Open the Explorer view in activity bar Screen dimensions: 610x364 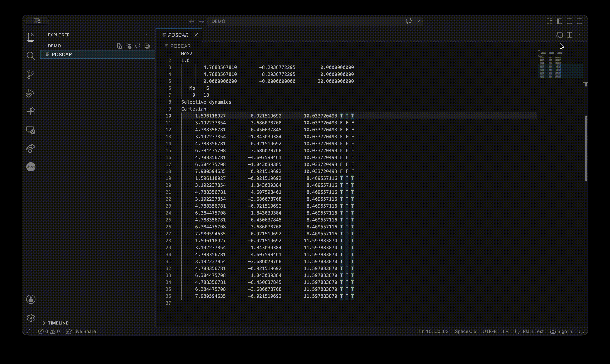click(x=31, y=37)
